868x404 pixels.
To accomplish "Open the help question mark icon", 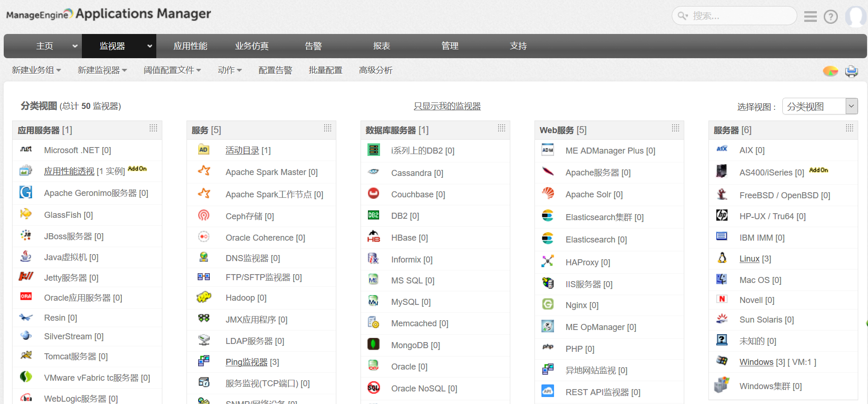I will 831,17.
